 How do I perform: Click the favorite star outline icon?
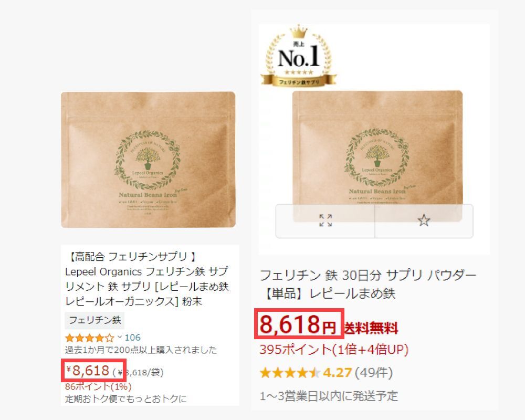tap(424, 220)
